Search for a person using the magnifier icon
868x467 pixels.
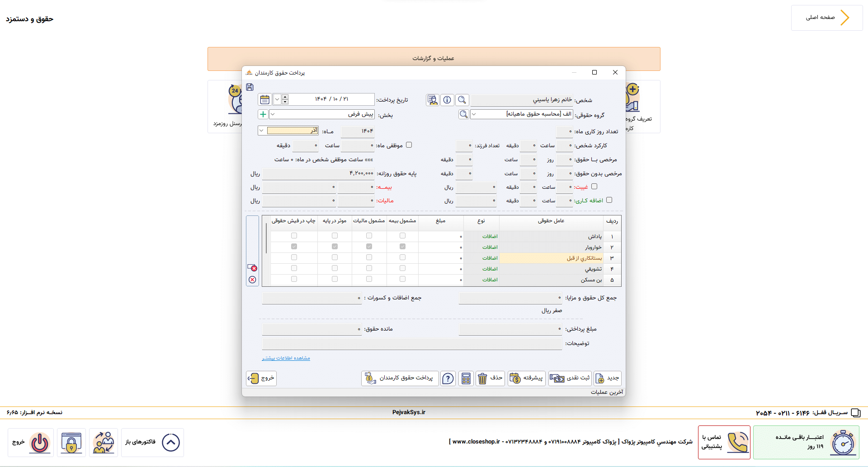click(x=462, y=100)
